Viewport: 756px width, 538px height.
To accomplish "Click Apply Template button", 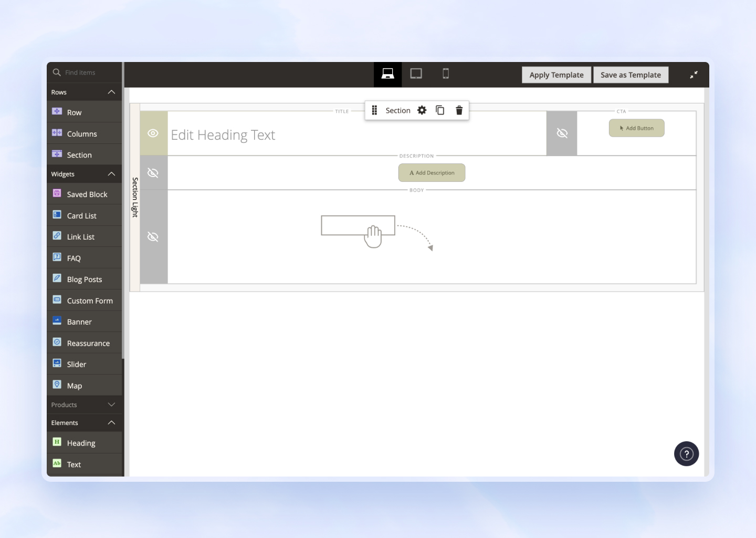I will [556, 75].
